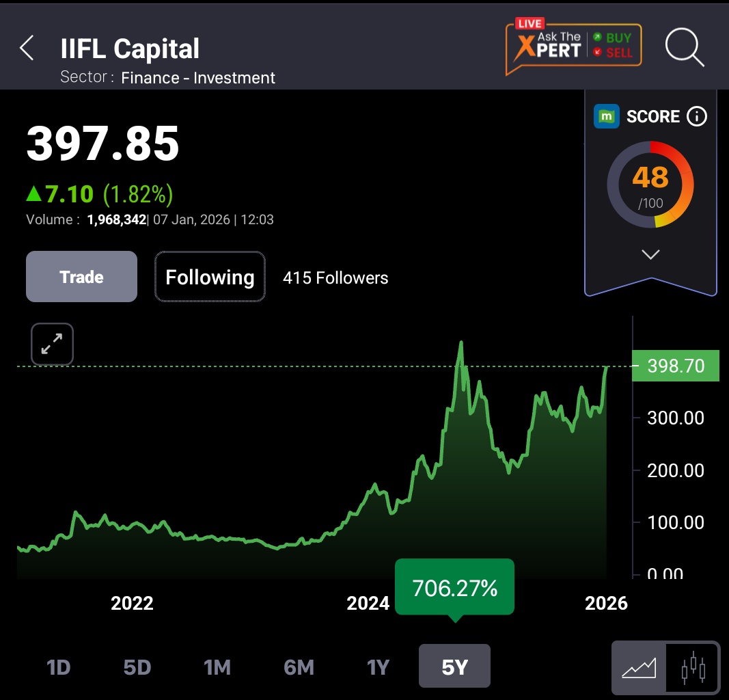Tap the green m logo beside SCORE
Viewport: 729px width, 700px height.
606,116
